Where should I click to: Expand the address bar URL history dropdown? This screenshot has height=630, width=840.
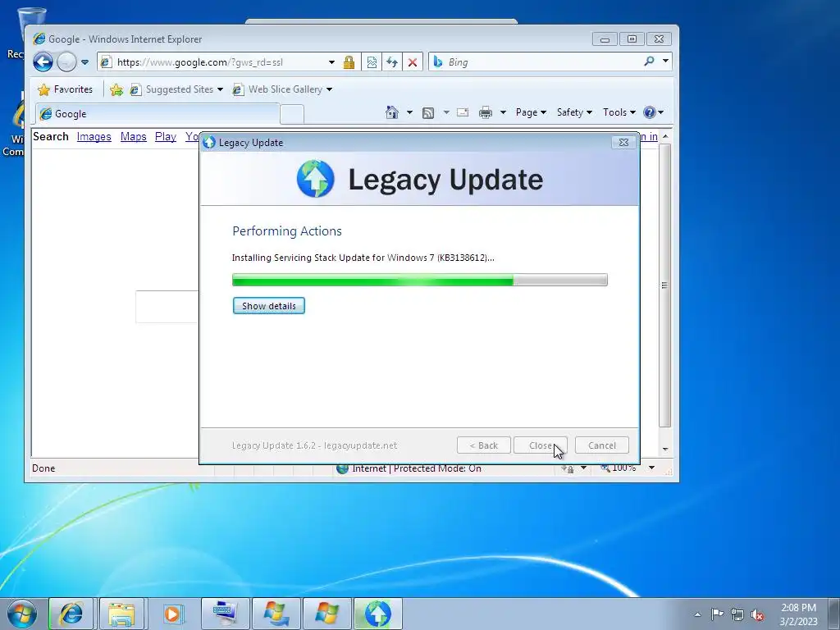point(331,62)
